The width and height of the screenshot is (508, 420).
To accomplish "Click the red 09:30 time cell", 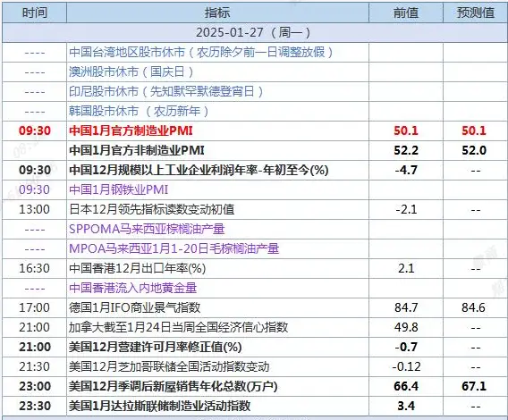I will (35, 130).
